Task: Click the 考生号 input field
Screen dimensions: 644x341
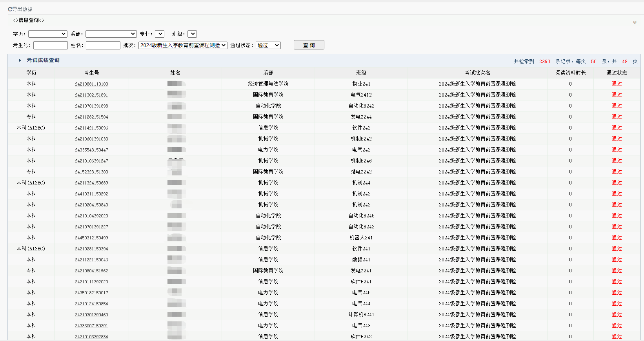Action: coord(51,46)
